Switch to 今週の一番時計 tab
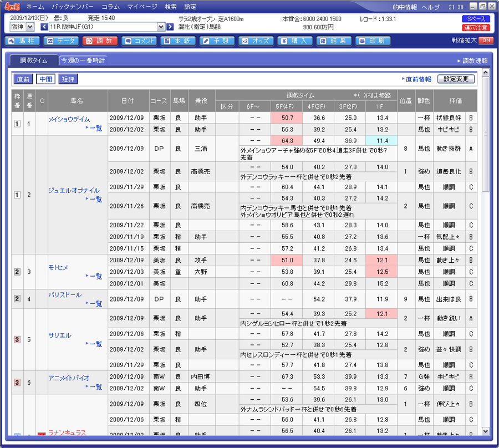Image resolution: width=499 pixels, height=448 pixels. click(x=83, y=60)
